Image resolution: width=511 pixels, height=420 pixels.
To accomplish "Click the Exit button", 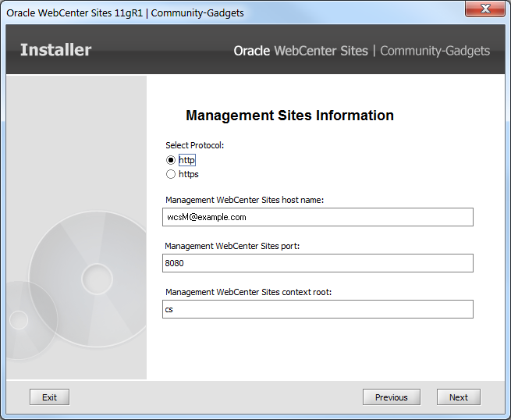I will click(49, 397).
